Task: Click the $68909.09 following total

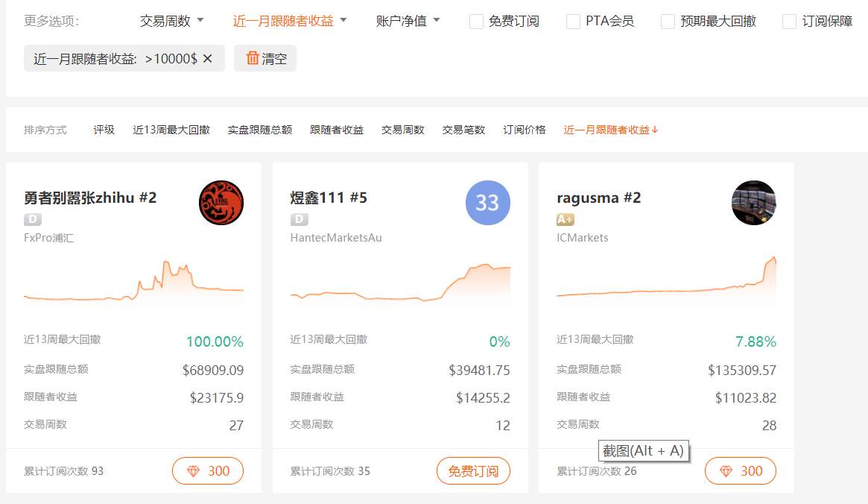Action: coord(213,370)
